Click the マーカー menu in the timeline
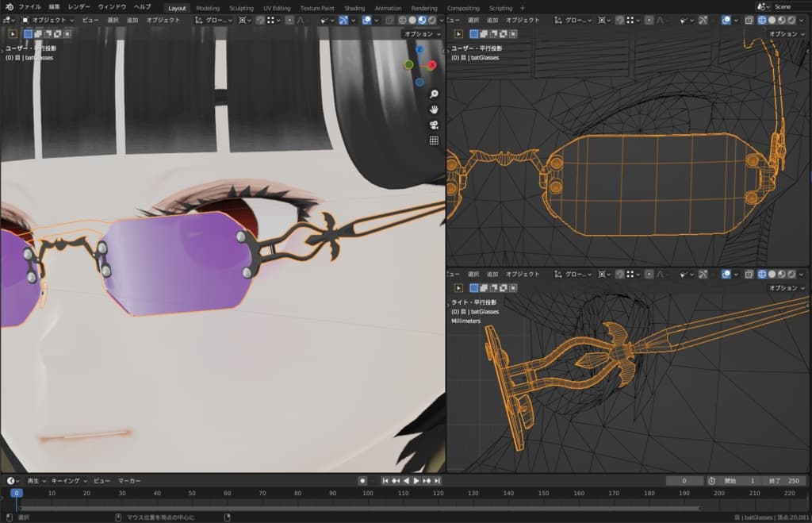 pyautogui.click(x=129, y=481)
